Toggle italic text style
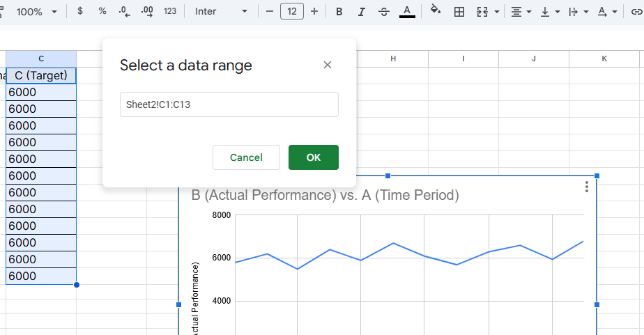 361,12
